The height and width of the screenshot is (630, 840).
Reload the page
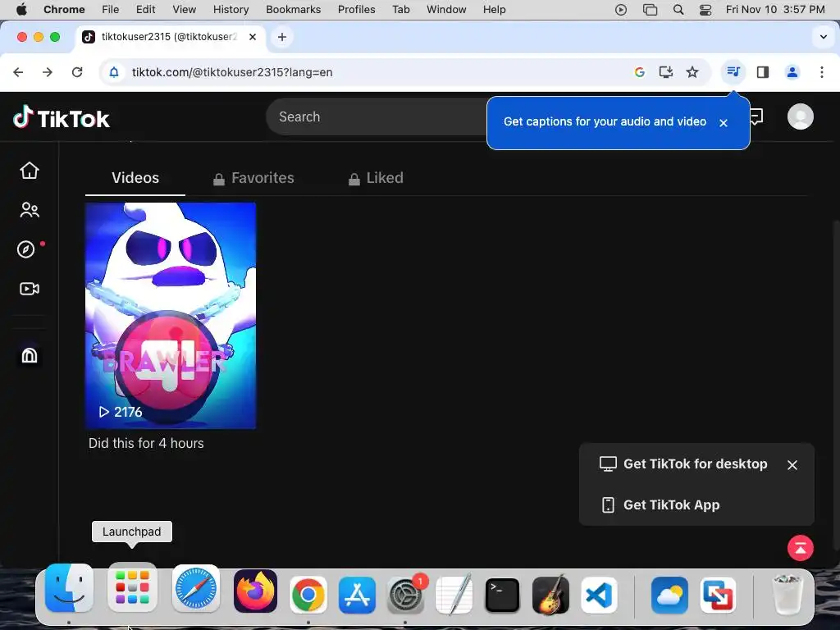click(77, 72)
